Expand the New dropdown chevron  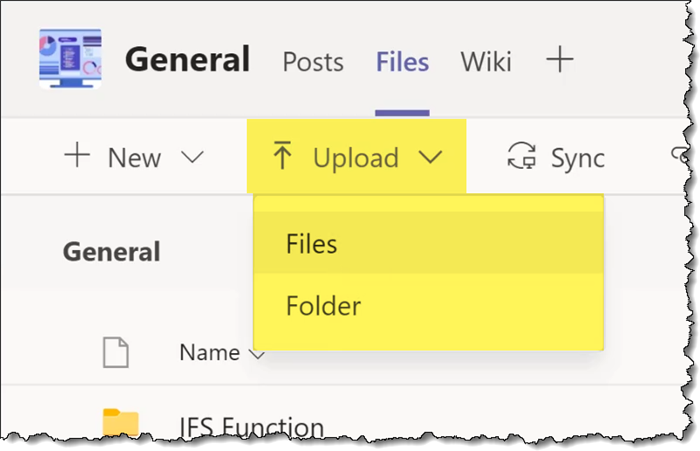191,157
